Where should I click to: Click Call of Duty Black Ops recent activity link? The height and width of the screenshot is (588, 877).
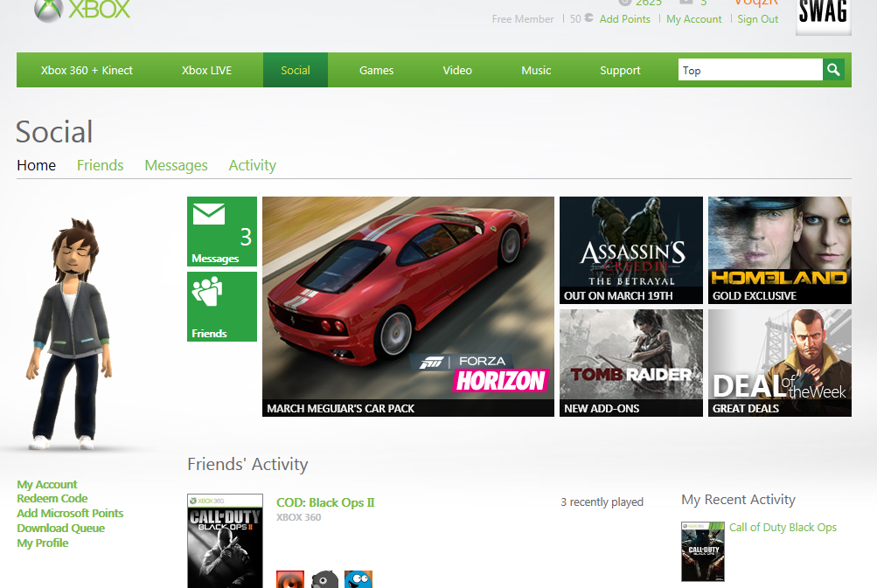coord(783,528)
